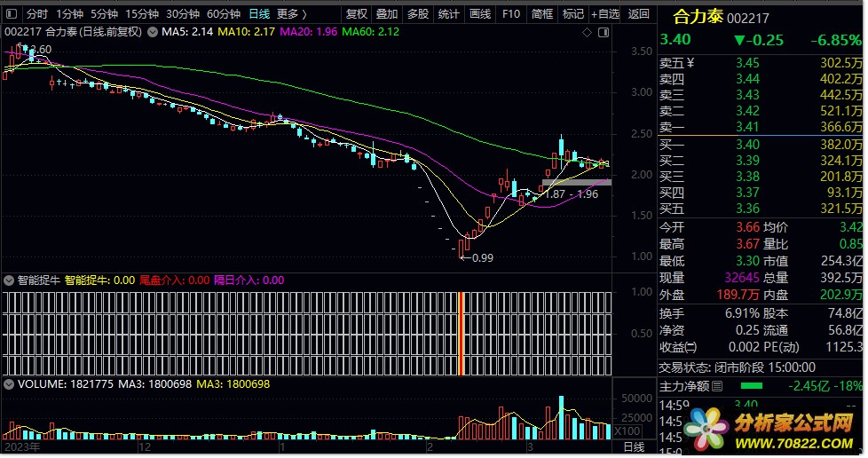The height and width of the screenshot is (458, 868).
Task: Click the chart layout icon at top-left corner
Action: pyautogui.click(x=10, y=14)
